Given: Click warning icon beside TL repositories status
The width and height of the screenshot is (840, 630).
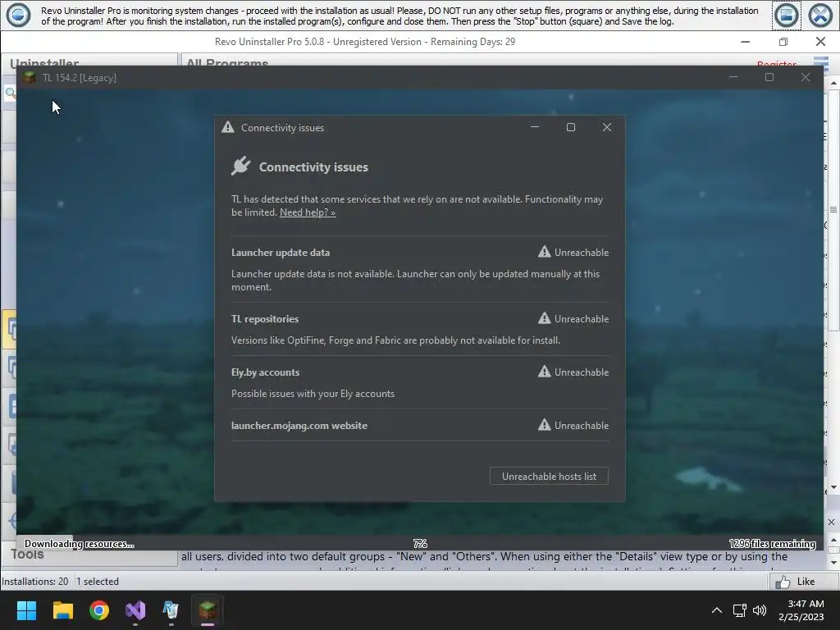Looking at the screenshot, I should (x=545, y=318).
